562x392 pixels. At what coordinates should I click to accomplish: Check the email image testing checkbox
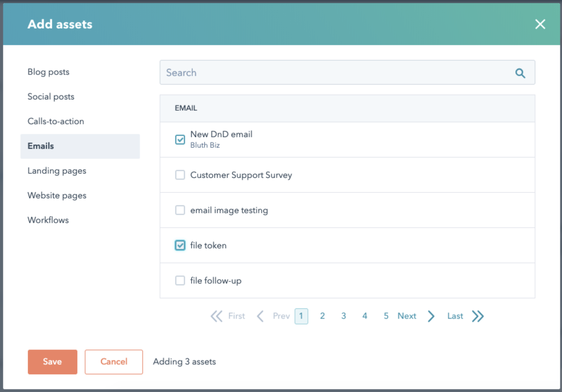tap(180, 210)
